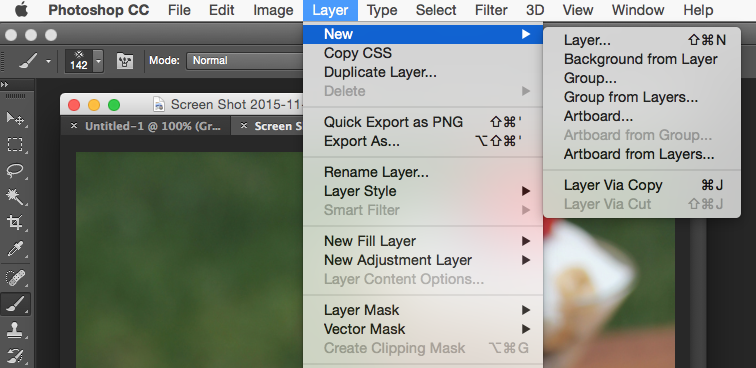The image size is (756, 368).
Task: Expand the Layer Style submenu
Action: [423, 191]
